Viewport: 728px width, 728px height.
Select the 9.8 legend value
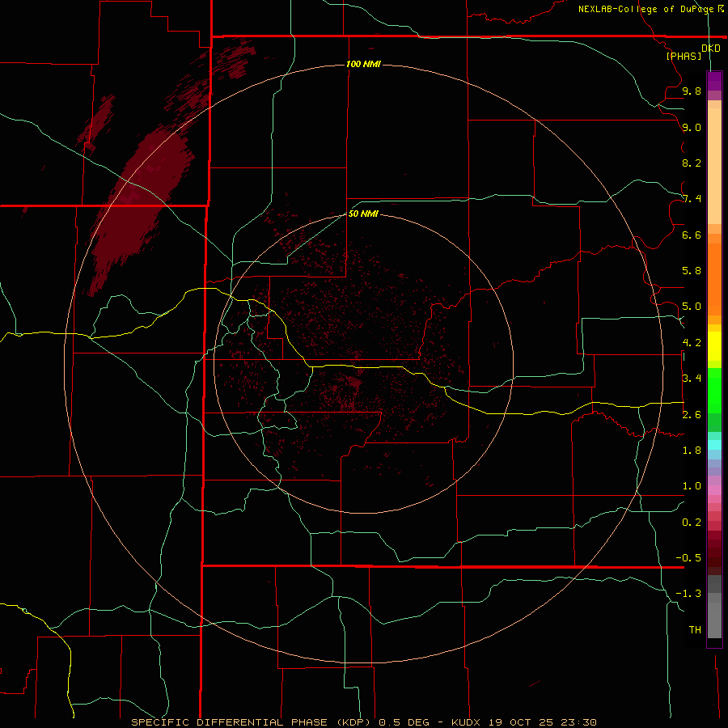(692, 91)
